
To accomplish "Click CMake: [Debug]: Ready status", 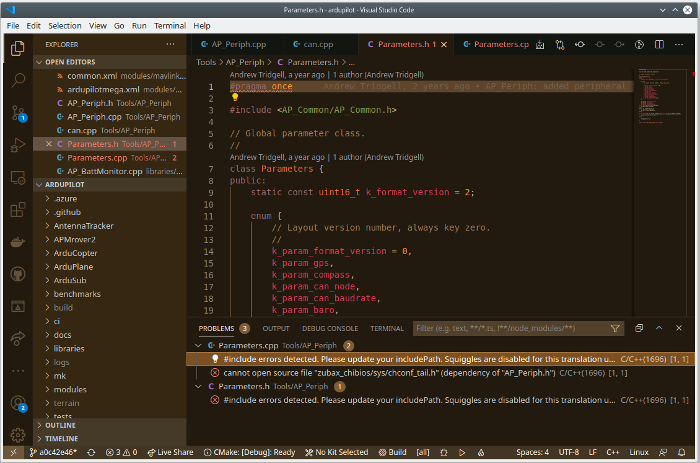I will pos(249,452).
